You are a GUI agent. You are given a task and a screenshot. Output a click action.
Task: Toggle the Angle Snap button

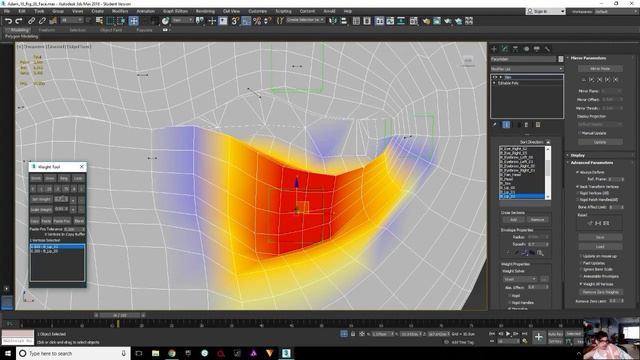point(246,21)
